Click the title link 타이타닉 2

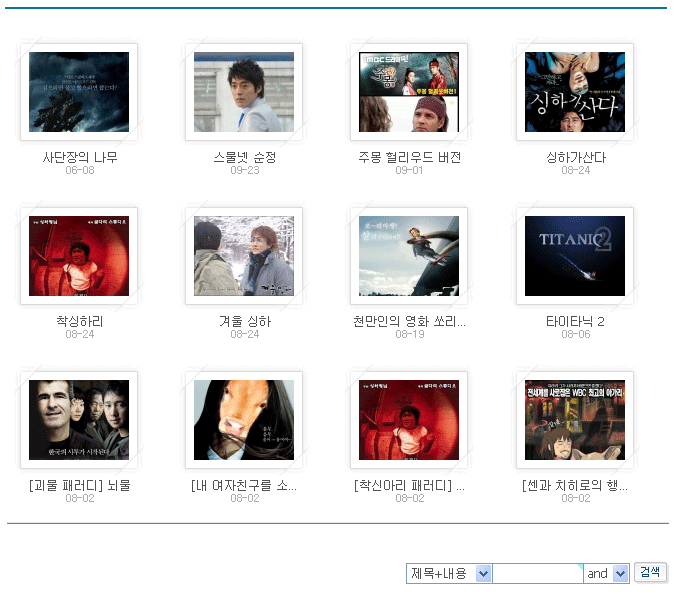coord(576,321)
